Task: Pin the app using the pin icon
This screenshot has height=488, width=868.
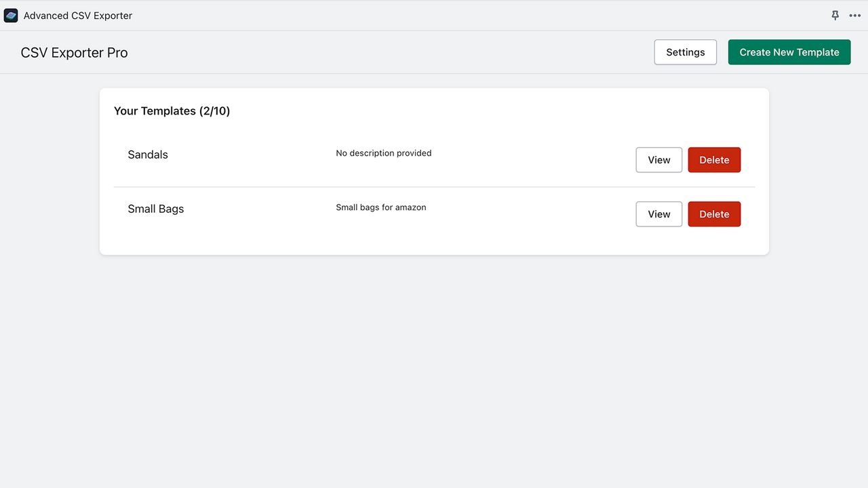Action: (835, 16)
